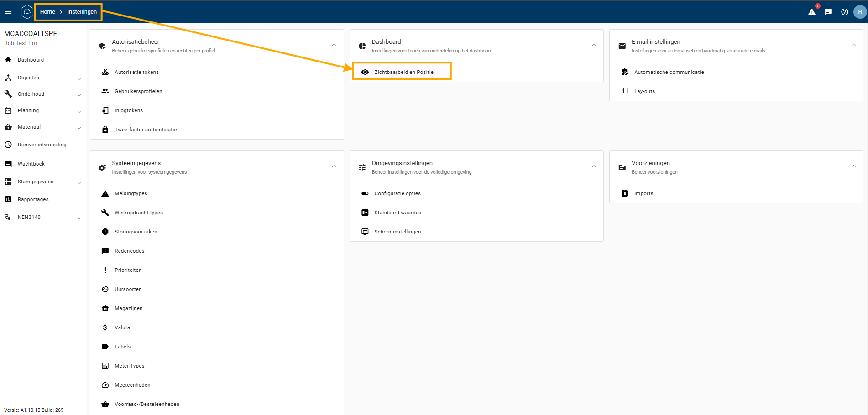Open the user avatar R menu
The height and width of the screenshot is (415, 868).
(860, 12)
